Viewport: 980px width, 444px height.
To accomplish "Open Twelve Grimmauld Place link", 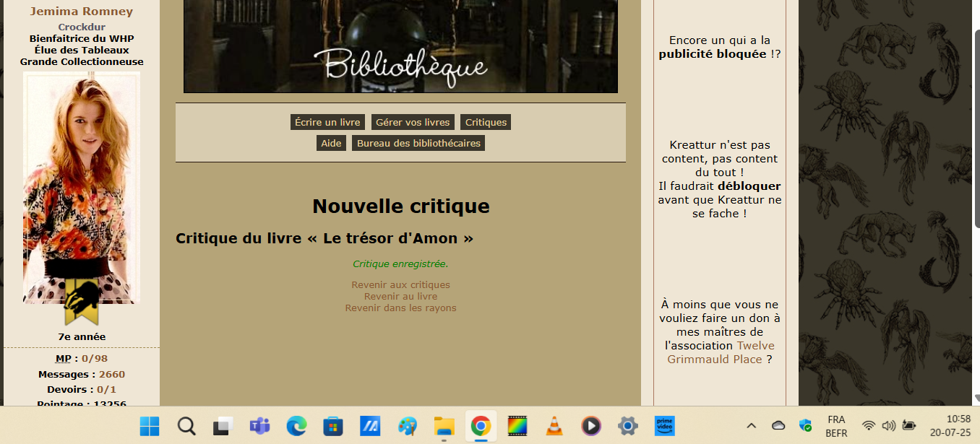I will (720, 352).
